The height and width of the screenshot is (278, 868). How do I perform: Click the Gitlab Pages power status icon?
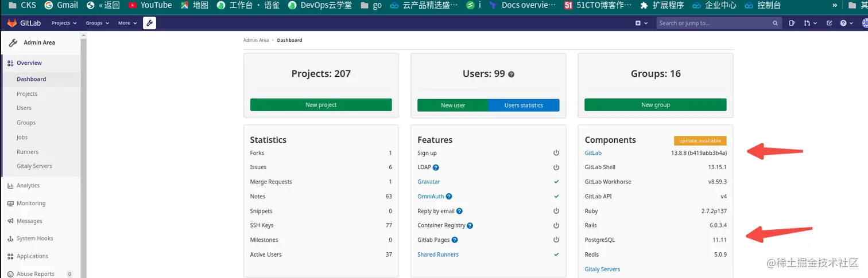556,240
